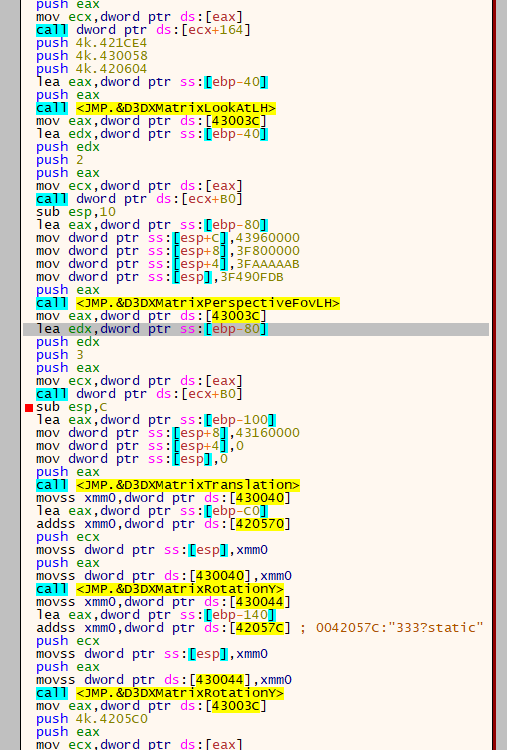Select 'addss xmm0,dword ptr ds:[420570]' line

point(164,524)
